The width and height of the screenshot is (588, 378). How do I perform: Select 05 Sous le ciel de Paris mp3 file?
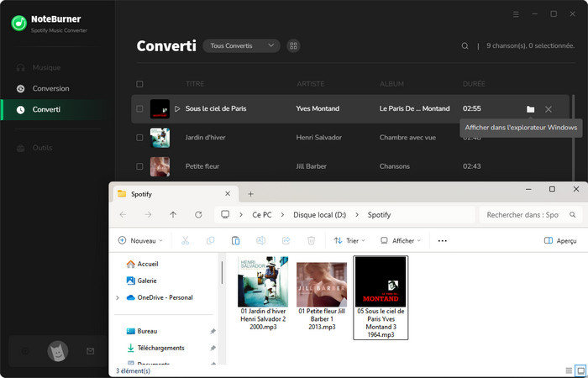point(381,297)
